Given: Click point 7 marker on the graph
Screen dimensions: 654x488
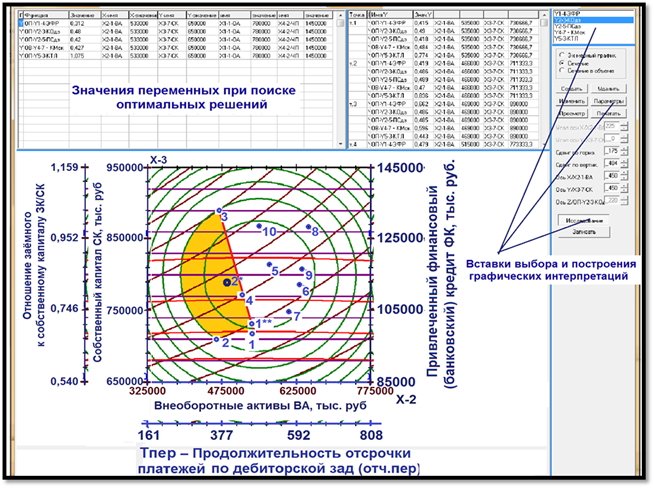Looking at the screenshot, I should pyautogui.click(x=289, y=312).
